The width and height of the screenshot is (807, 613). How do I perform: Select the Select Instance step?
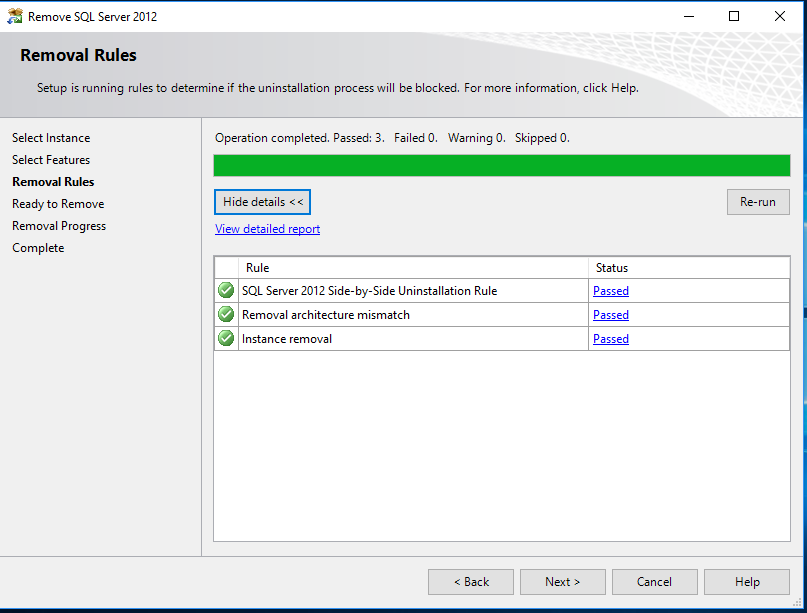coord(51,137)
